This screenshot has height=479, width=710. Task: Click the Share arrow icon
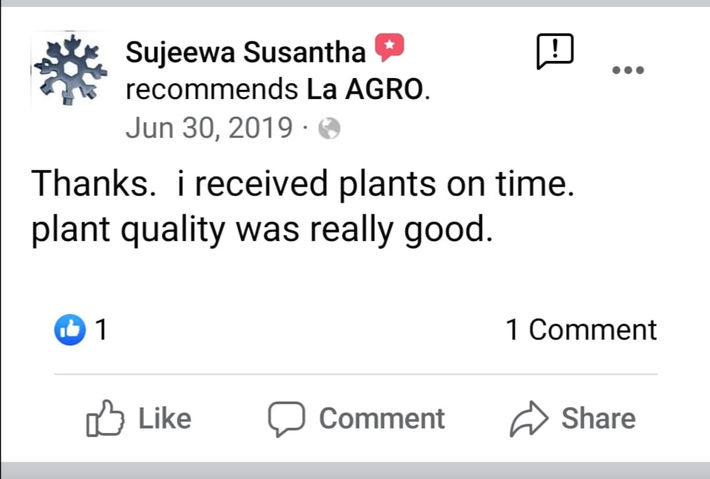pyautogui.click(x=527, y=418)
